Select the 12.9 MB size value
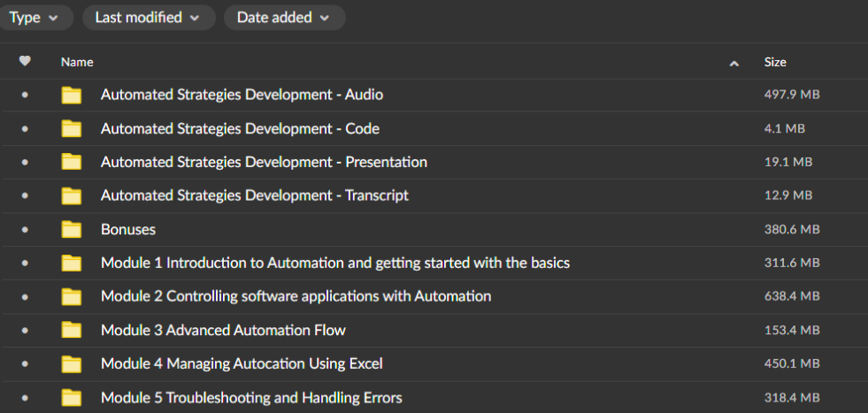 [788, 195]
